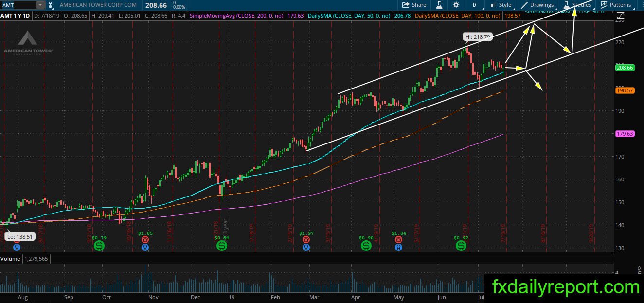Click the $1.84 earnings phone icon
Image resolution: width=644 pixels, height=303 pixels.
(x=398, y=240)
